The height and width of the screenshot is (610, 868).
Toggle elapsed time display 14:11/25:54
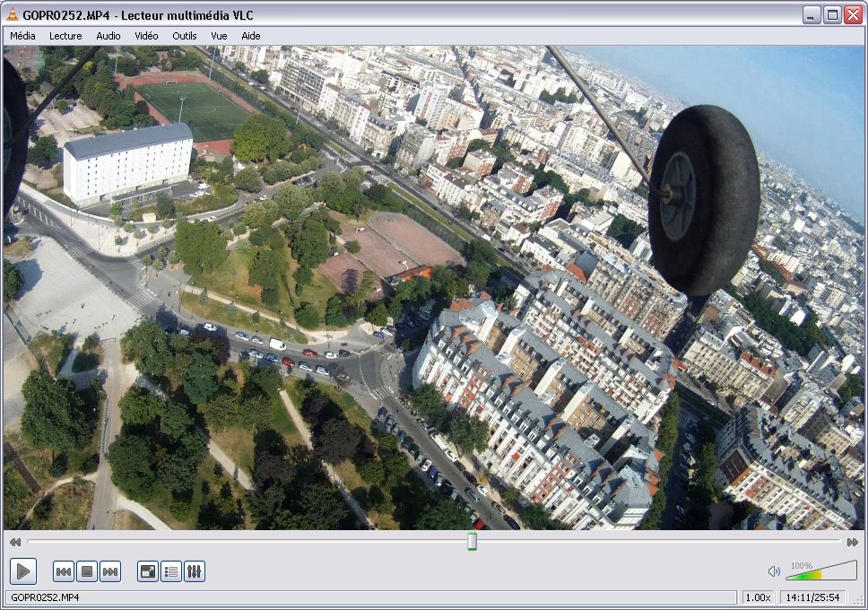[812, 597]
